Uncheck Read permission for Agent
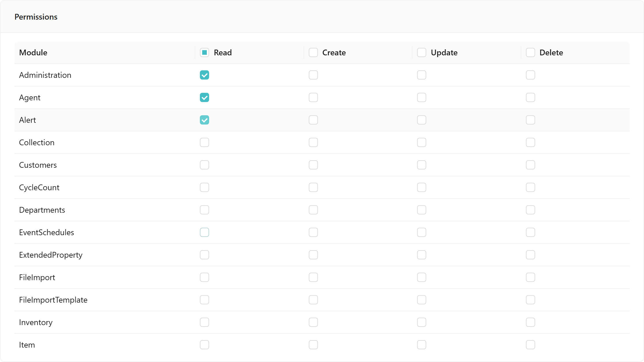Viewport: 644px width, 362px height. 204,97
